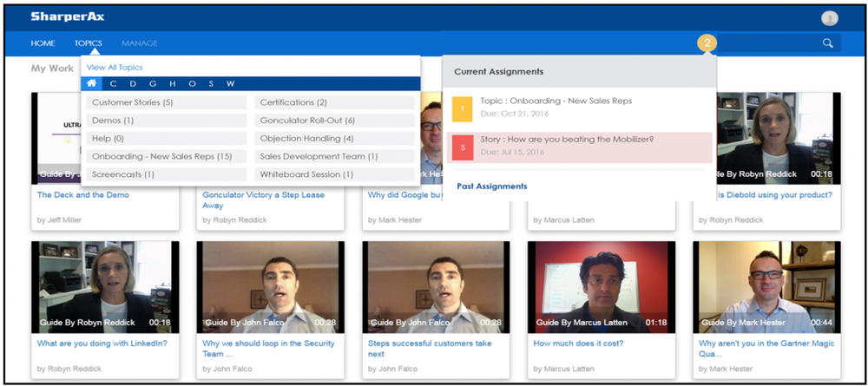Click the yellow T assignment icon
The height and width of the screenshot is (386, 868).
point(463,109)
